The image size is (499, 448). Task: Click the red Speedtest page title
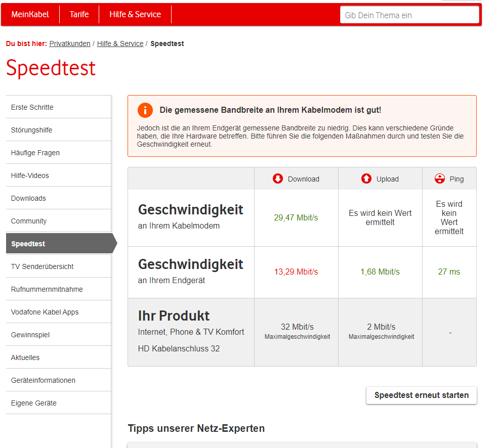tap(51, 68)
